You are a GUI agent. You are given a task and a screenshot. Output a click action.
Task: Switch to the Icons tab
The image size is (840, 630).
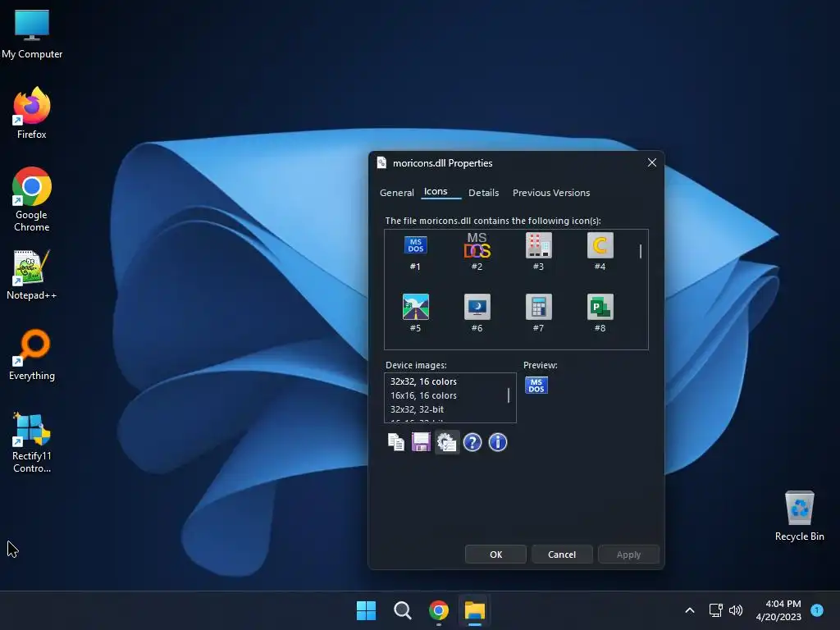pos(436,191)
